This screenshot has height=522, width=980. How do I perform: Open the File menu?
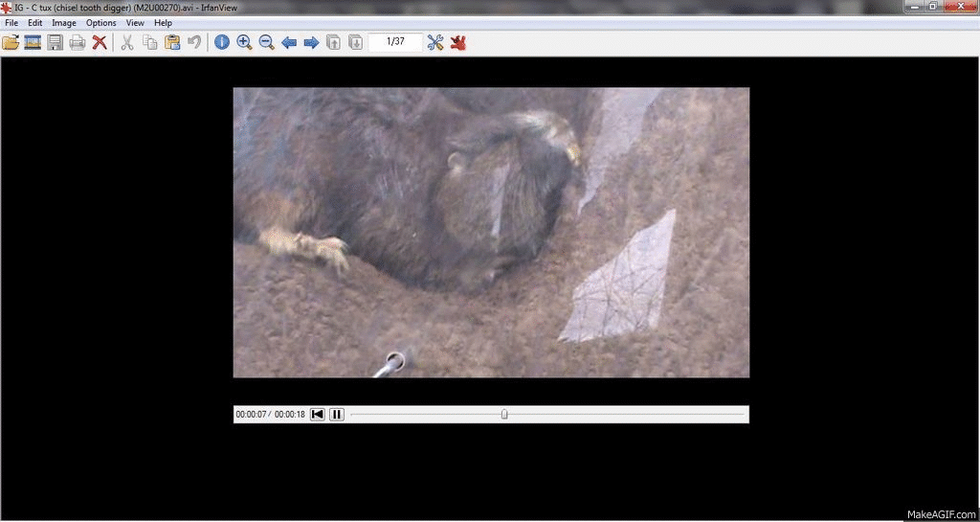[x=11, y=22]
